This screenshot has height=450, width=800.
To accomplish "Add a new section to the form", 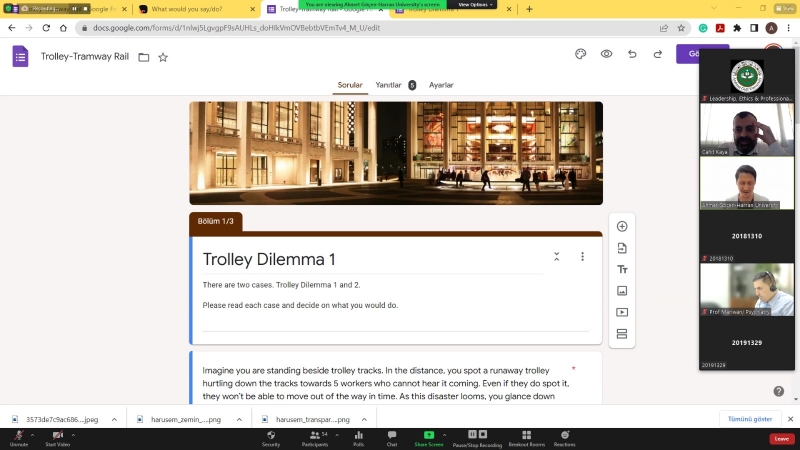I will (622, 334).
